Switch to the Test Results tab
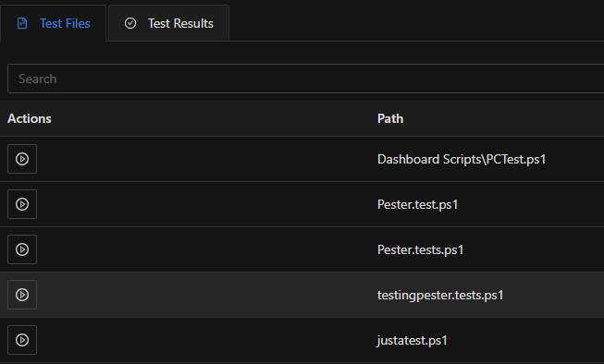 point(168,23)
